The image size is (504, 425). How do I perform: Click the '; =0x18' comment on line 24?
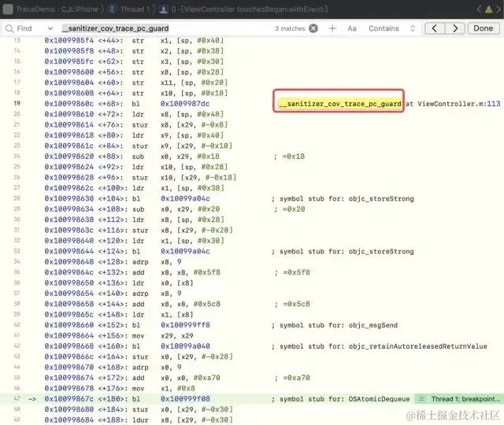coord(289,157)
